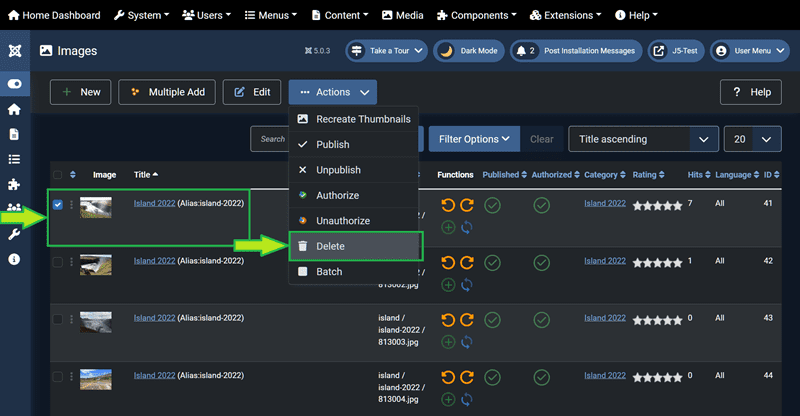800x416 pixels.
Task: Click blue recreate arrows in ID 43 row
Action: click(467, 341)
